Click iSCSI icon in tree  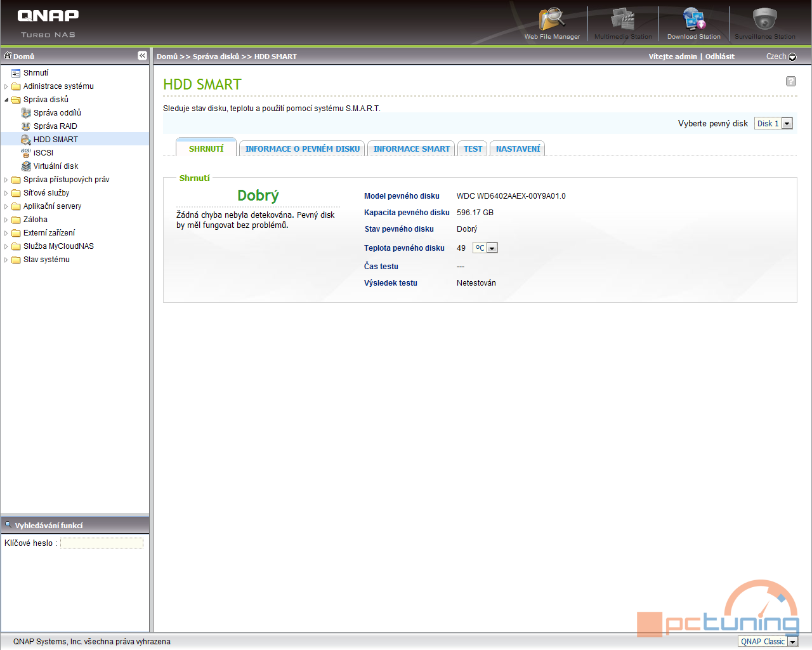pos(26,153)
